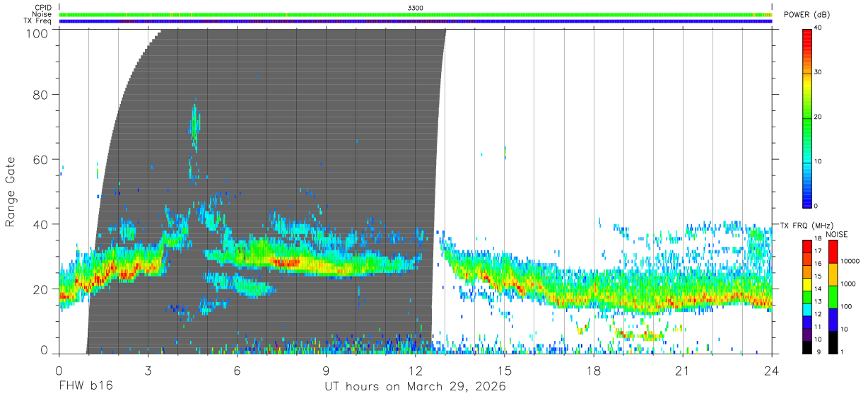Click the green Noise status strip above the plot

point(416,14)
